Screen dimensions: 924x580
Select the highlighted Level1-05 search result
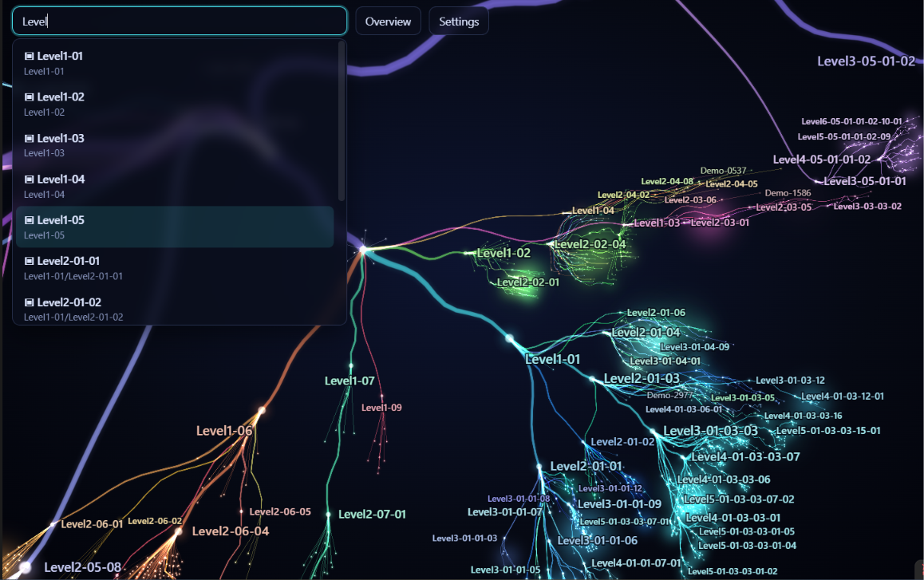pos(175,227)
